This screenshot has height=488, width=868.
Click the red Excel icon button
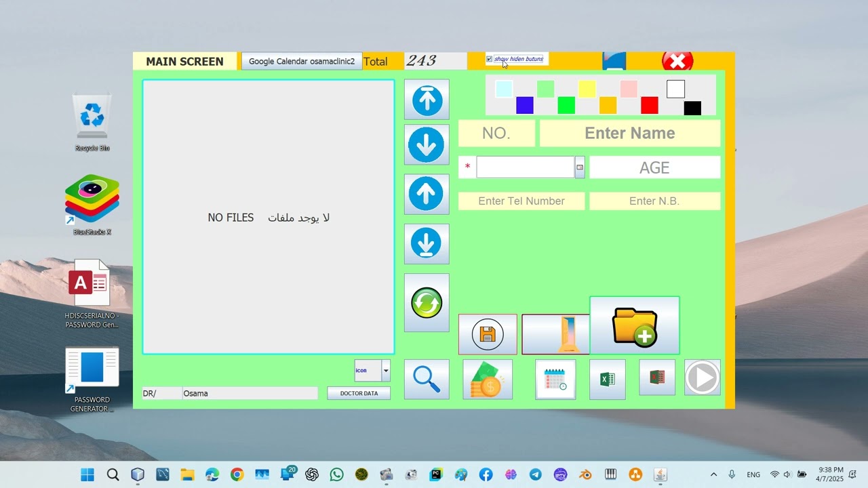click(x=657, y=378)
